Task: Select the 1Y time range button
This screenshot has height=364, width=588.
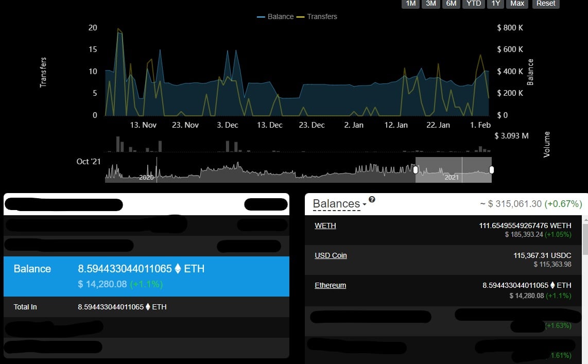Action: [x=496, y=4]
